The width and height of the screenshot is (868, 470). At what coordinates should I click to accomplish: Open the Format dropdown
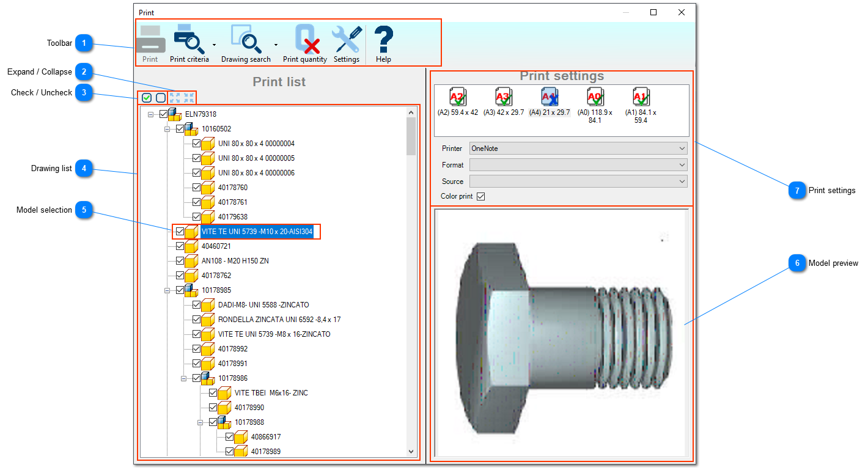(578, 165)
